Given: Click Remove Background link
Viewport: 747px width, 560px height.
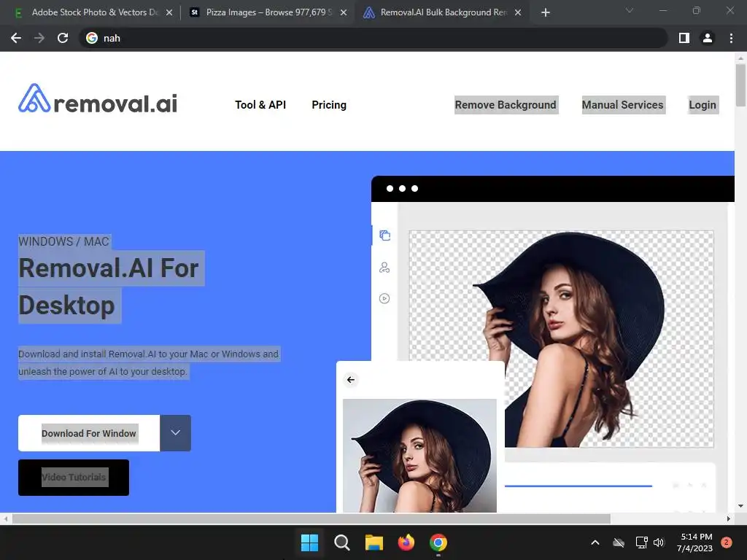Looking at the screenshot, I should coord(506,105).
